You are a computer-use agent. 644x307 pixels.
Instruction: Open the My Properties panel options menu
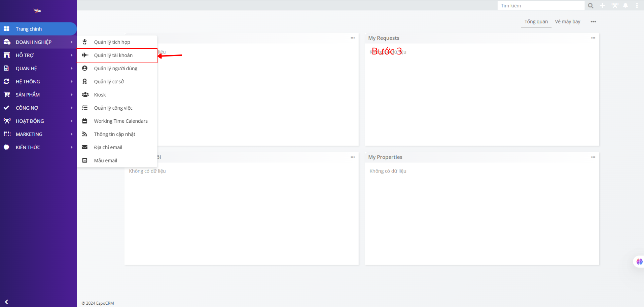593,157
